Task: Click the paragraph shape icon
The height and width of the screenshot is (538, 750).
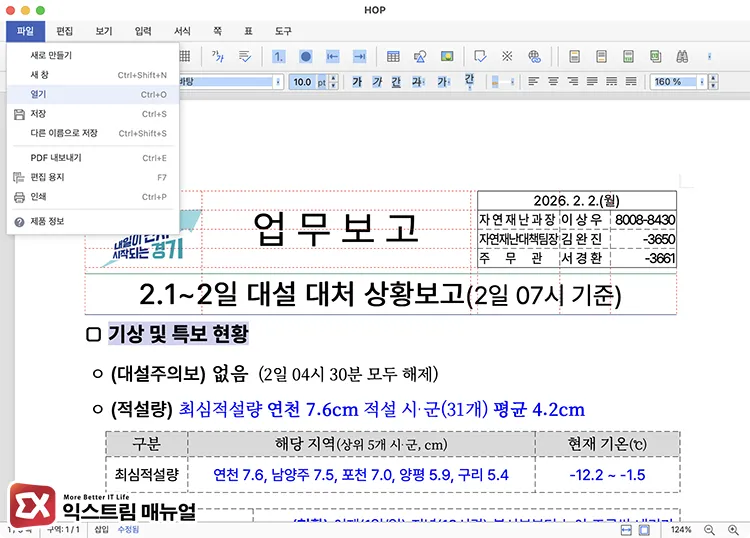Action: (x=245, y=56)
